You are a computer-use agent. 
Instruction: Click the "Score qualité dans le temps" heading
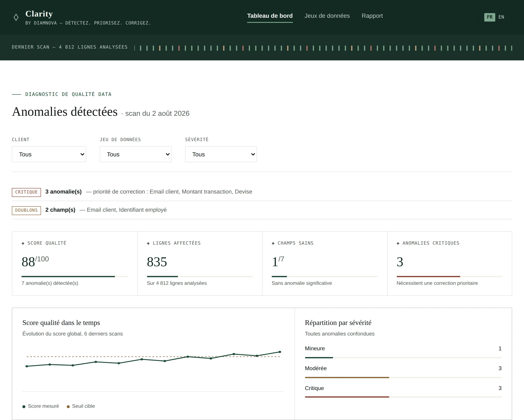[61, 323]
